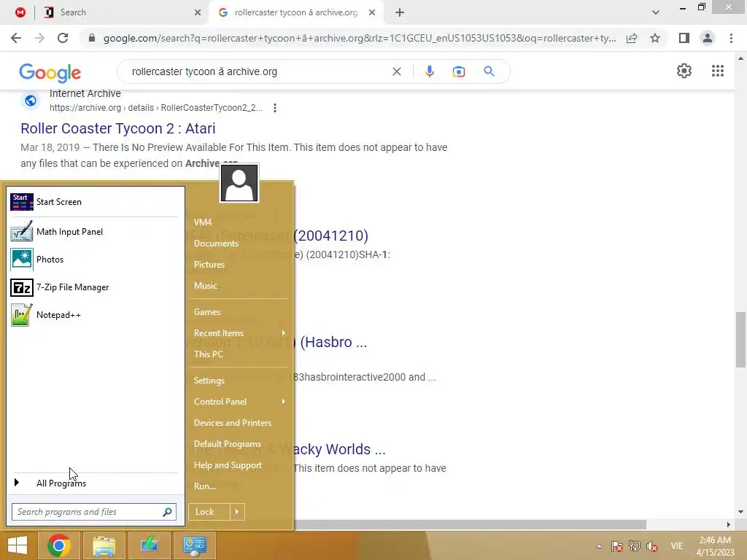Click the search magnifier in start menu
This screenshot has height=560, width=747.
167,512
